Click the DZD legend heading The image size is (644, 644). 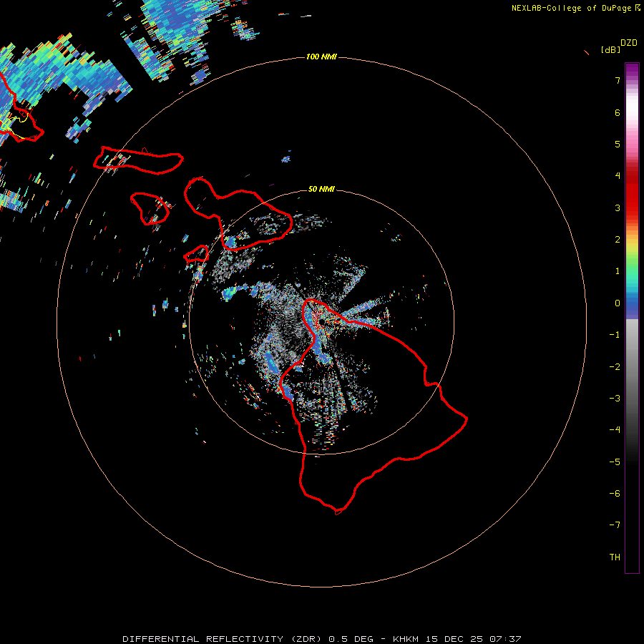tap(628, 42)
